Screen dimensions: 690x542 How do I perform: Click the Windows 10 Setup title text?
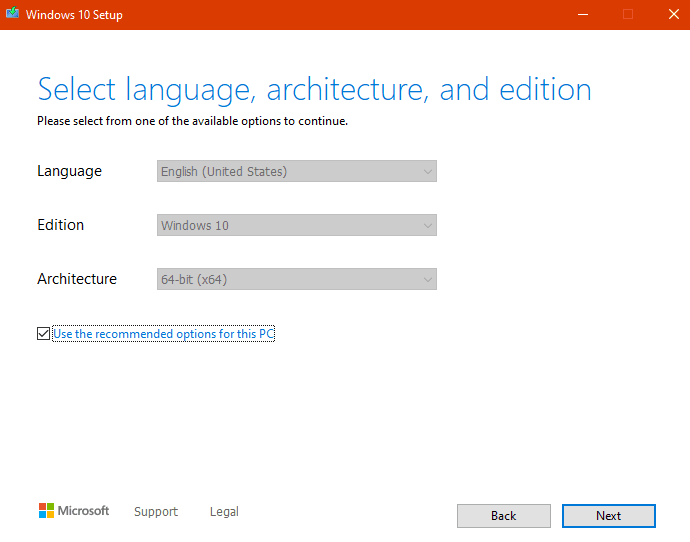(74, 15)
